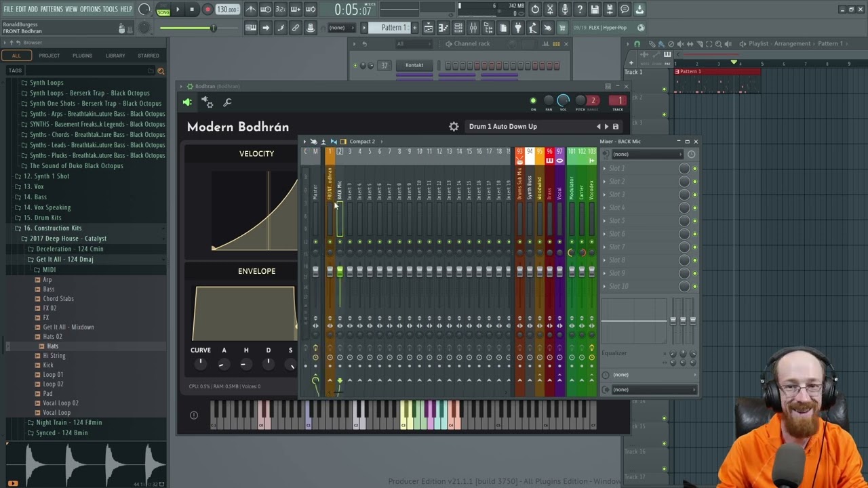Select the playlist pencil draw tool
This screenshot has width=868, height=488.
point(652,44)
